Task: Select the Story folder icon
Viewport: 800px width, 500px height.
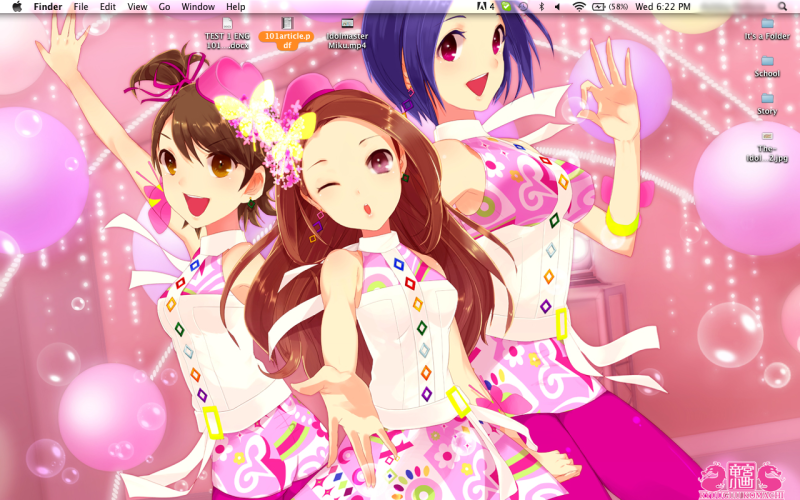Action: [767, 98]
